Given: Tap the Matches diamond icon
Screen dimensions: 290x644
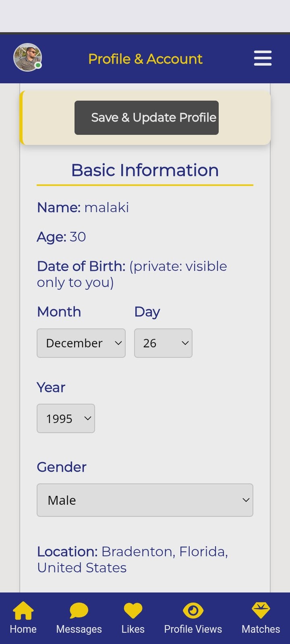Looking at the screenshot, I should pos(261,610).
